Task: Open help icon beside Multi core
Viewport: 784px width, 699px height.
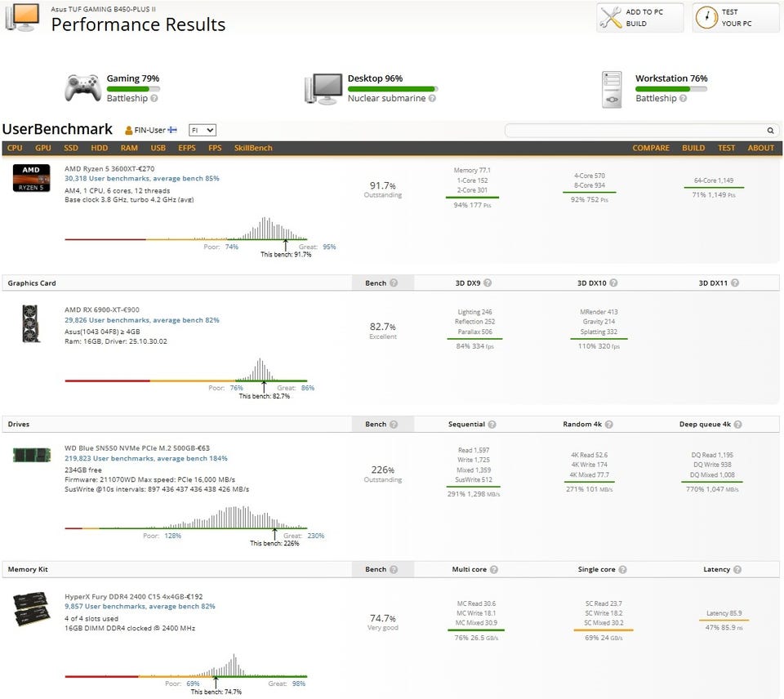Action: (494, 569)
